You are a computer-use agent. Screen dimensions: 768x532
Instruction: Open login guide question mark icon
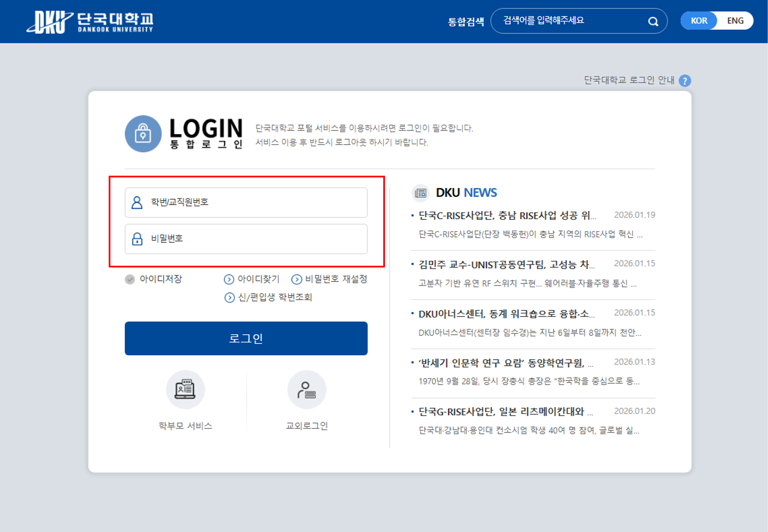(x=685, y=81)
